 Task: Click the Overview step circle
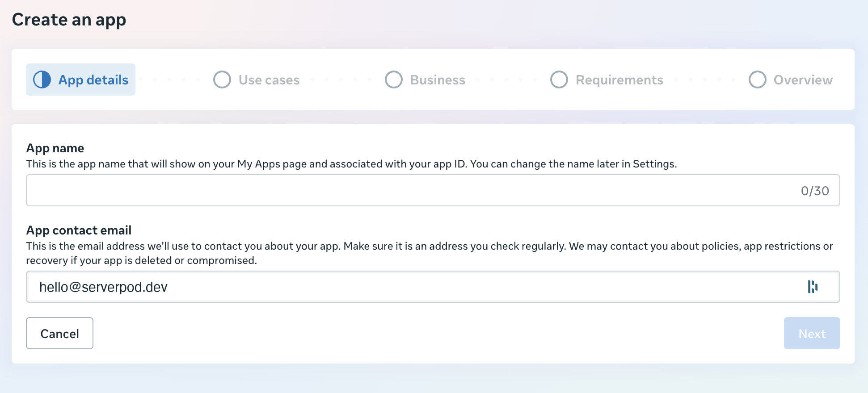758,79
